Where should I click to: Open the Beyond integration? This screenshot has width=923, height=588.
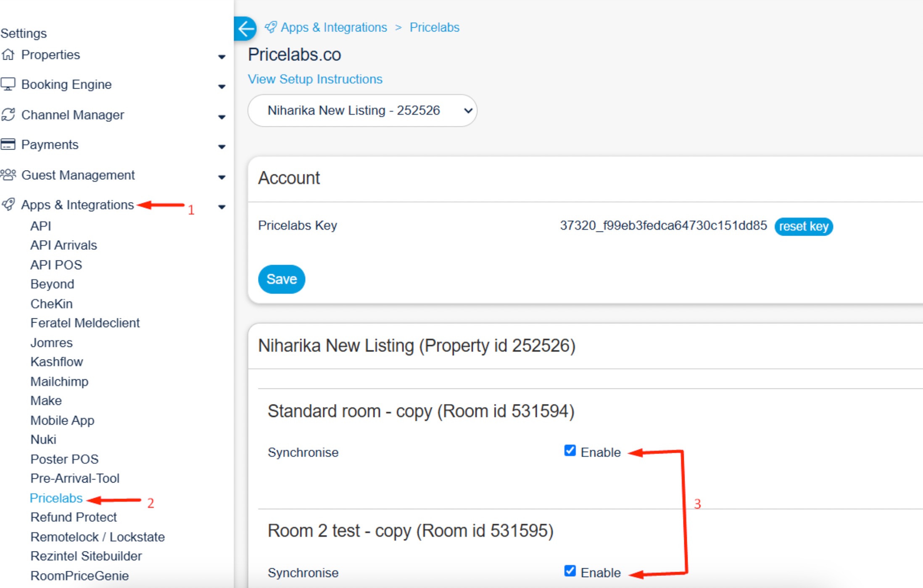[52, 284]
